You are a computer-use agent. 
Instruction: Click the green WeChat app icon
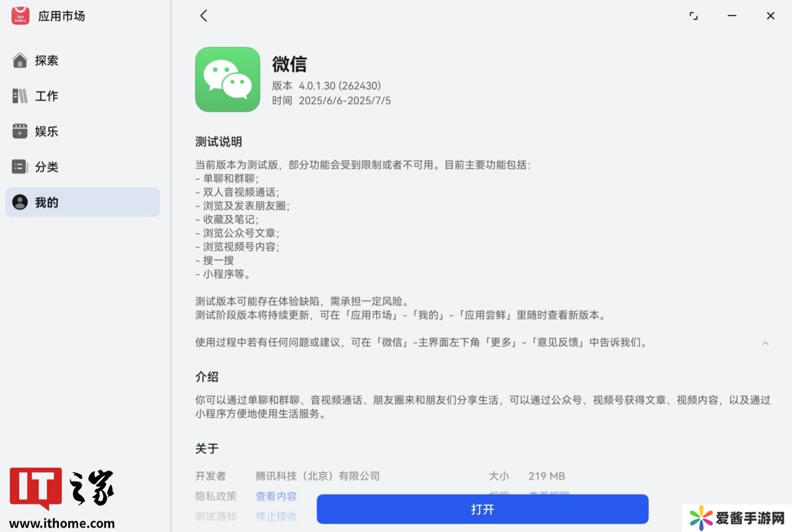click(x=228, y=80)
